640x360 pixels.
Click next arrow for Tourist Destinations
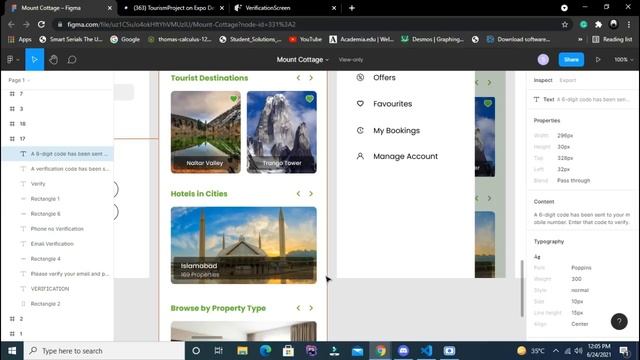point(311,78)
